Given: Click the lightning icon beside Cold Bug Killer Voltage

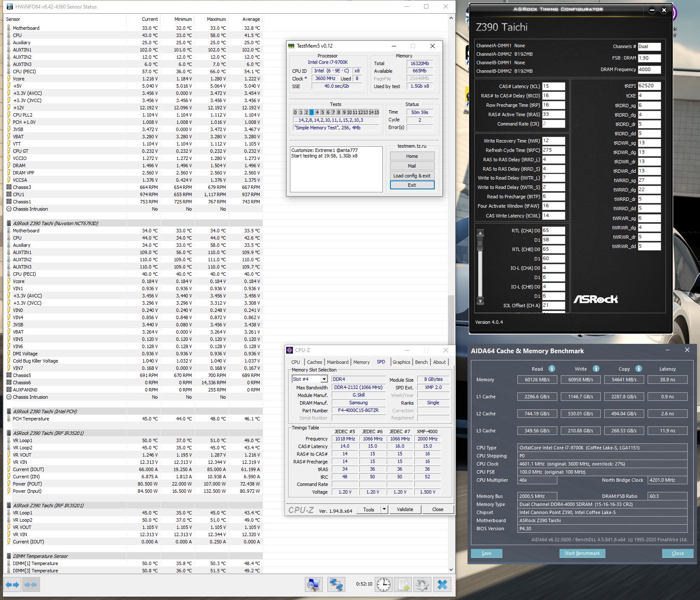Looking at the screenshot, I should 9,361.
